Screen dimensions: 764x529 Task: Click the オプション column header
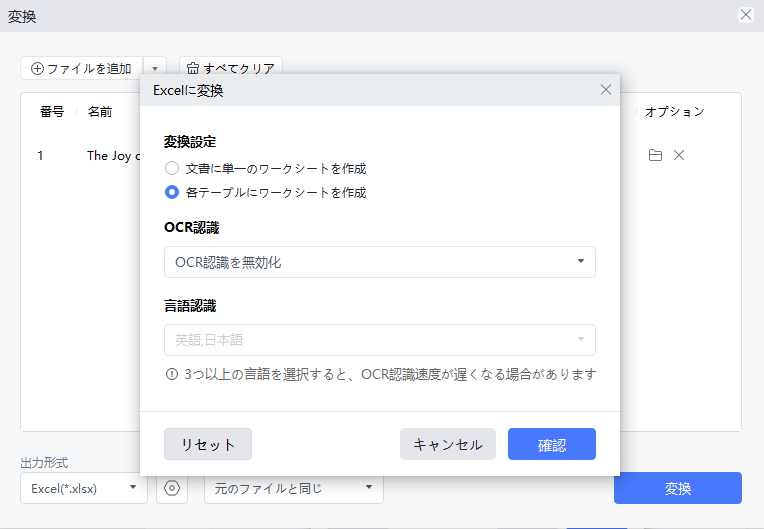point(675,112)
